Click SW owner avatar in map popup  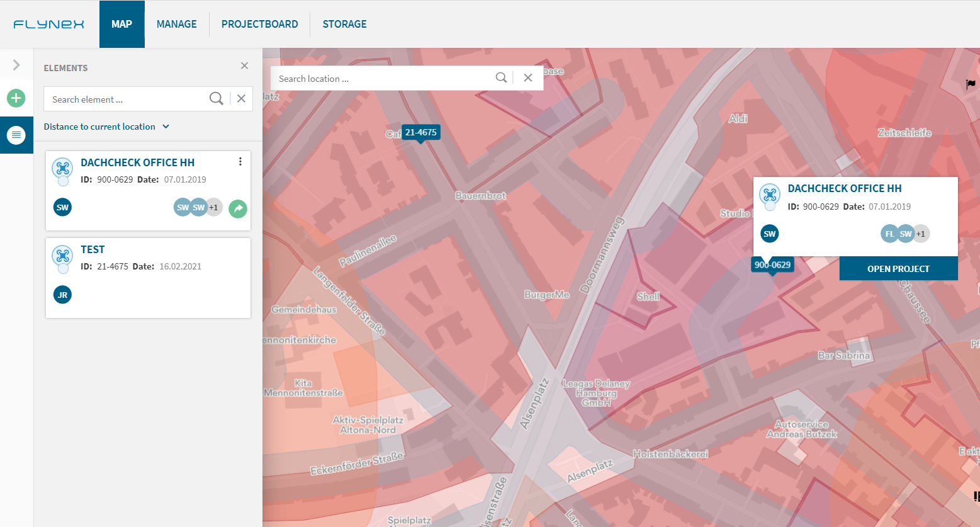[x=770, y=234]
